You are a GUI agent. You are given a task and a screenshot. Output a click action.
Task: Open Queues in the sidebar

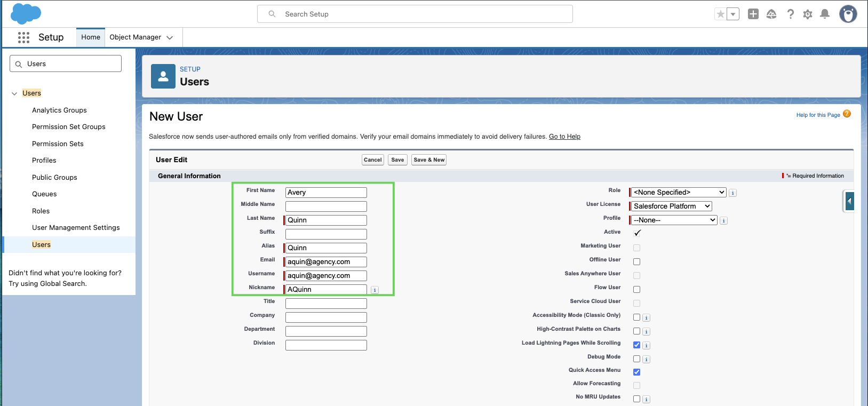44,194
